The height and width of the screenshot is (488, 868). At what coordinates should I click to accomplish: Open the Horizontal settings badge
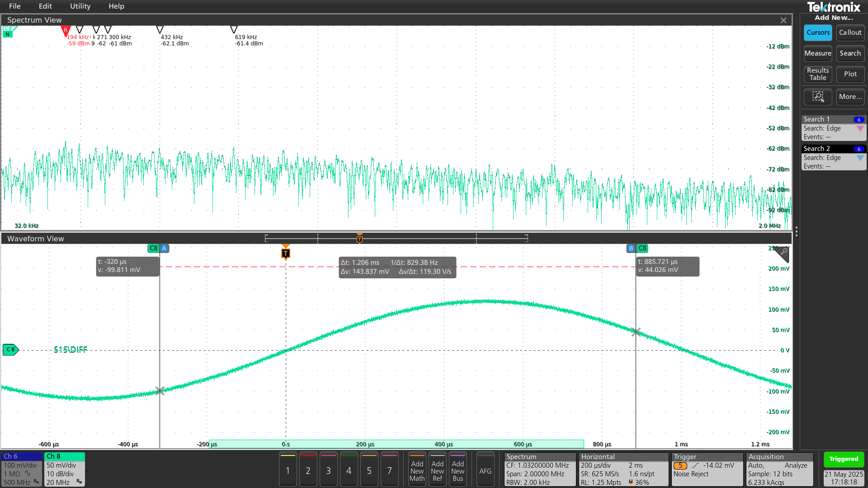[x=623, y=470]
